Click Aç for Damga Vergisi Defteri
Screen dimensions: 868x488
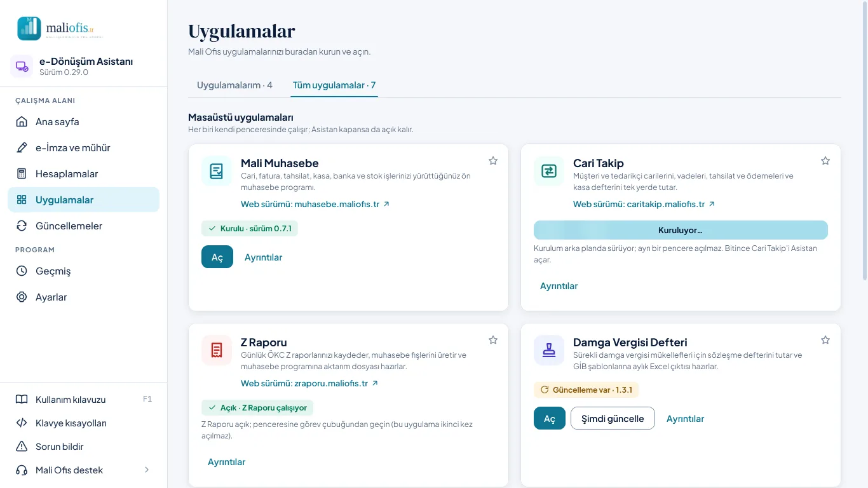pos(550,419)
